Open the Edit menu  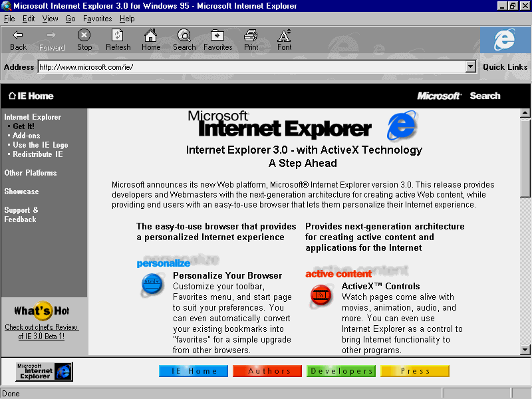[29, 19]
